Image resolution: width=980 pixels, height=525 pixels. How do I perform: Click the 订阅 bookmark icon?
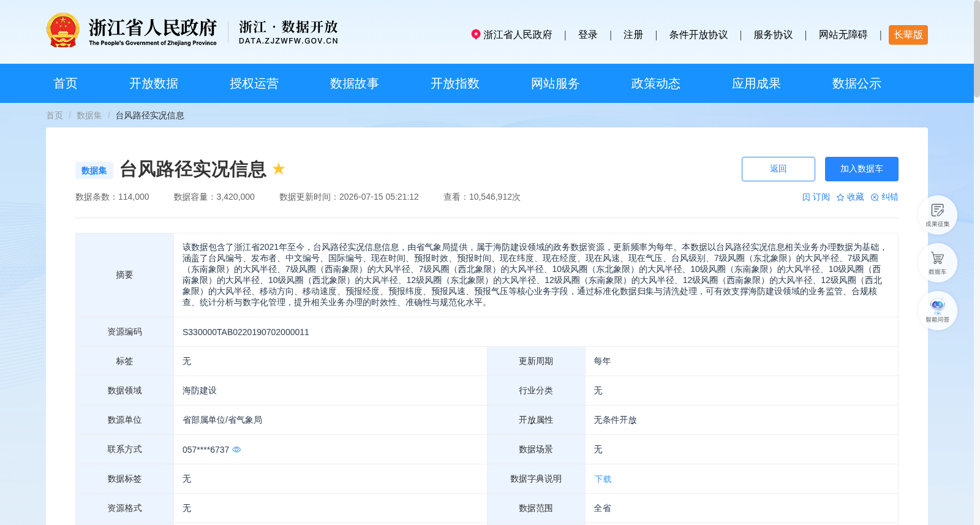tap(806, 197)
